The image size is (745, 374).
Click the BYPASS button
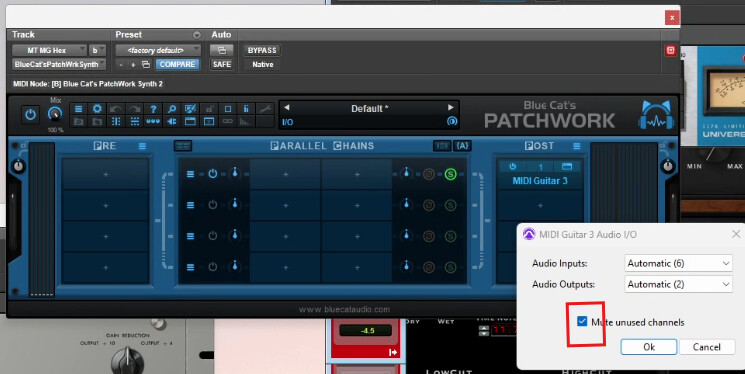click(262, 50)
